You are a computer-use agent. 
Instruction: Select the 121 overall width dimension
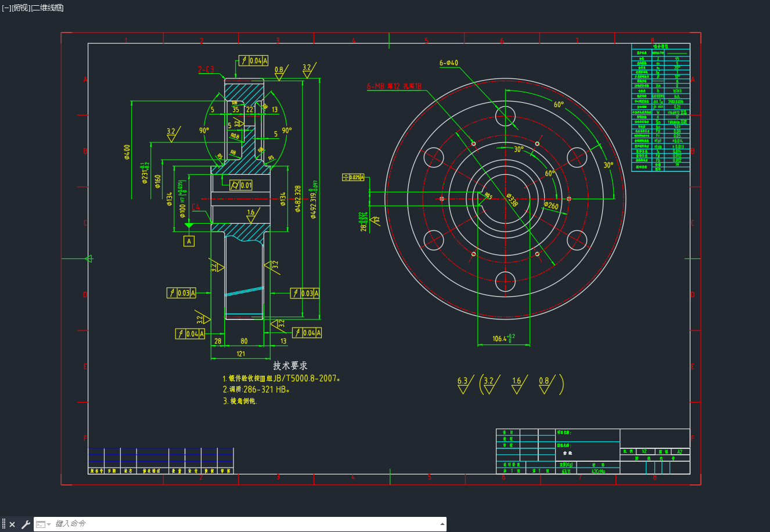click(241, 353)
